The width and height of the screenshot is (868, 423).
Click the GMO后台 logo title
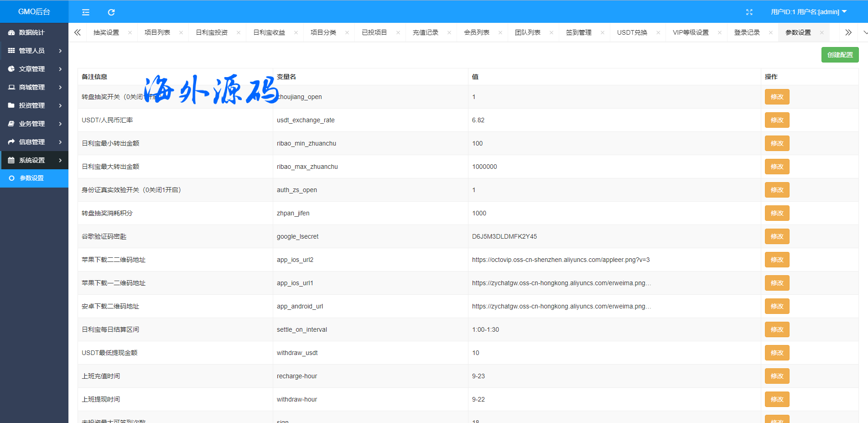(x=34, y=12)
